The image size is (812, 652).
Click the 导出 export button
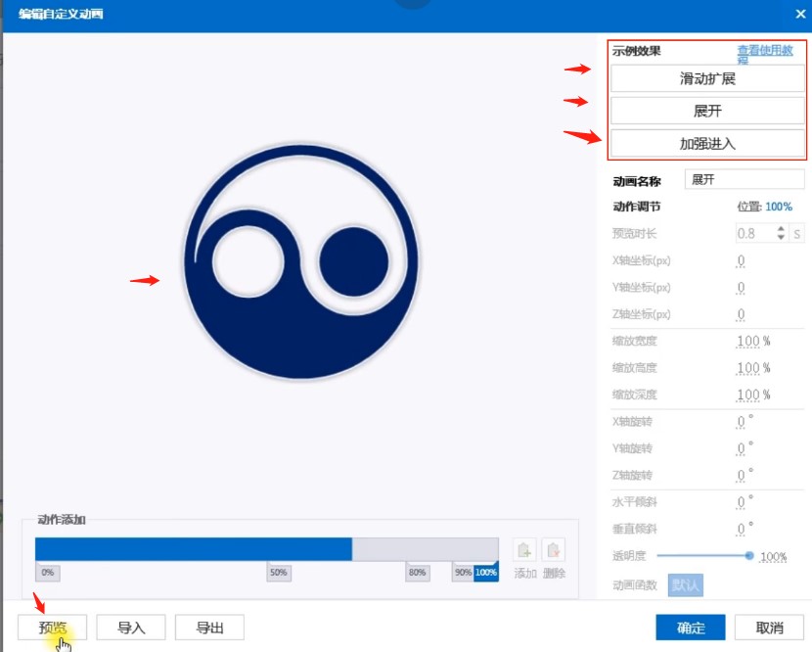[x=209, y=628]
